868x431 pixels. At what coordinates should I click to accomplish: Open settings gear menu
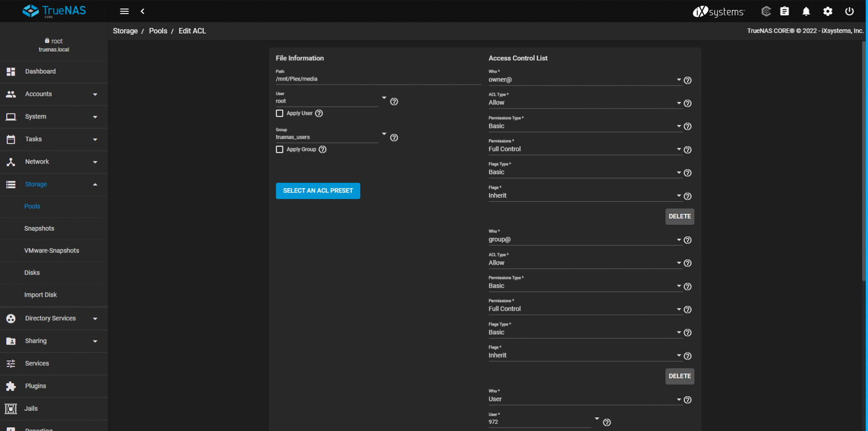point(828,11)
